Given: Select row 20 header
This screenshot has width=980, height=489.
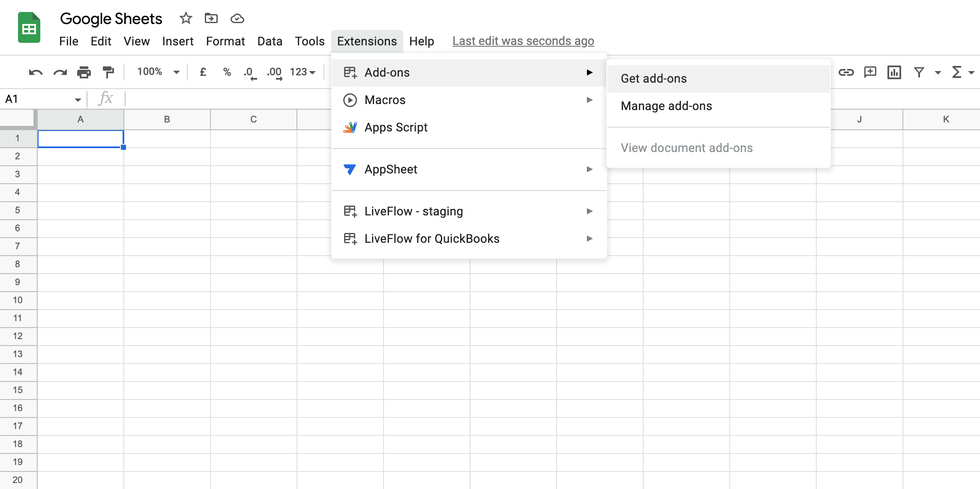Looking at the screenshot, I should 18,480.
